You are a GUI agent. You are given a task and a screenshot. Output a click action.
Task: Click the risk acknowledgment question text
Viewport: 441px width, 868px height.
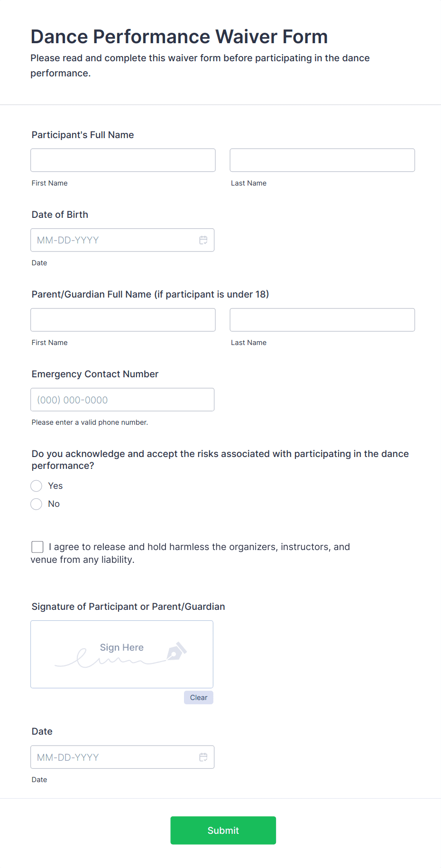coord(220,459)
